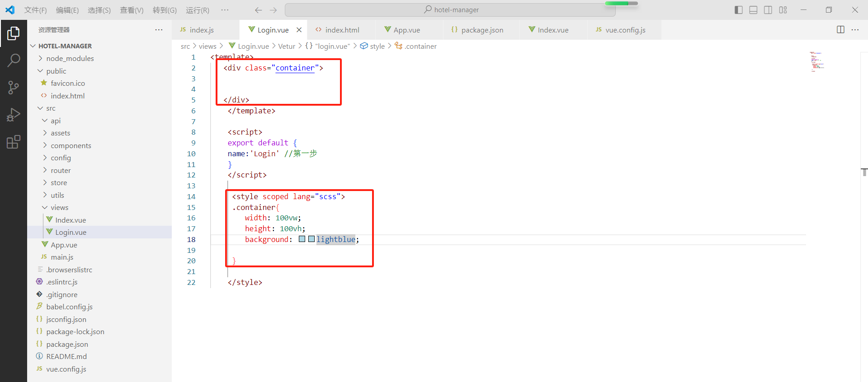Expand the store folder
This screenshot has width=868, height=382.
[99, 182]
